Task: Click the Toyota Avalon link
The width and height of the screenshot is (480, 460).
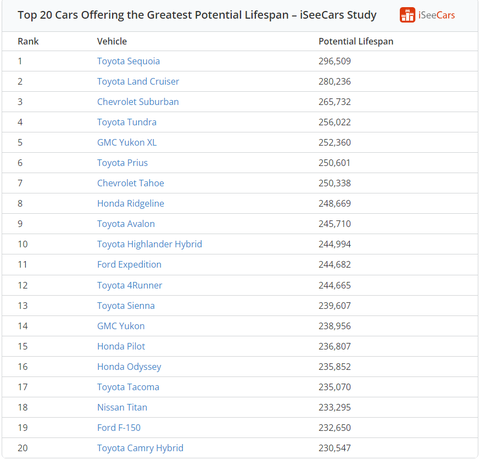Action: tap(126, 224)
